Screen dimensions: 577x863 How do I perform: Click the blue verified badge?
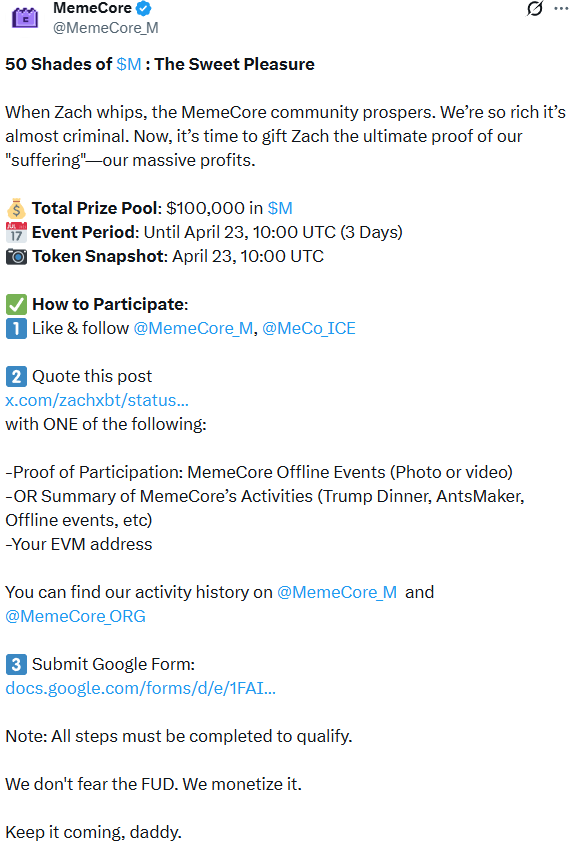click(x=143, y=8)
